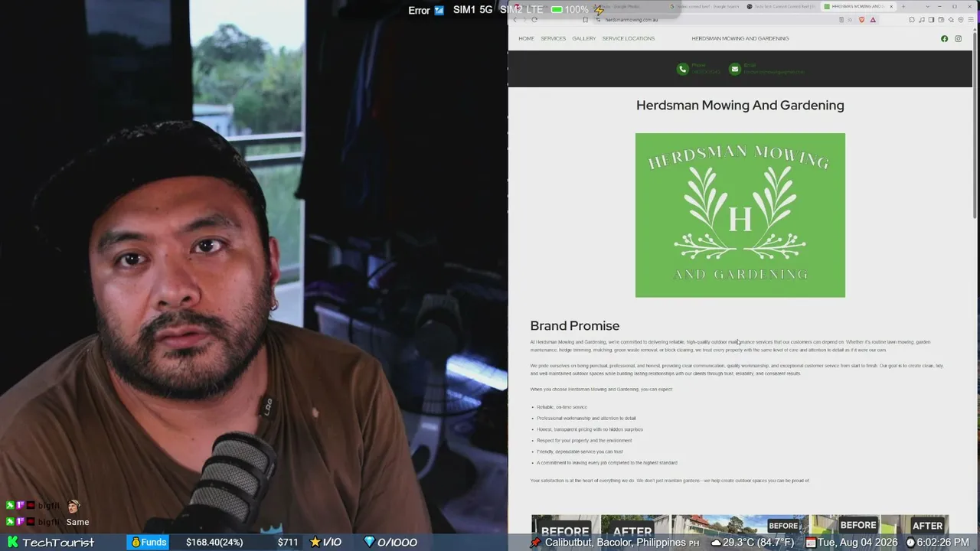The width and height of the screenshot is (980, 551).
Task: Click the Funds label in stream overlay
Action: (x=149, y=542)
